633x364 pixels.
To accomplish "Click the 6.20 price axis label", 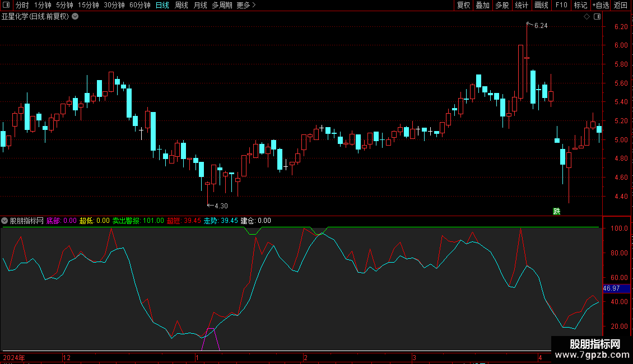I will click(621, 27).
